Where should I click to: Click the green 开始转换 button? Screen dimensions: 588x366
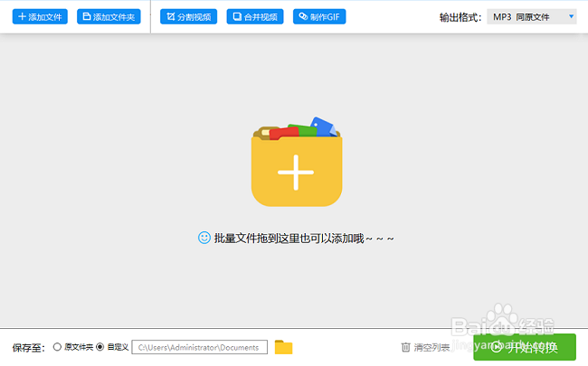click(x=525, y=347)
